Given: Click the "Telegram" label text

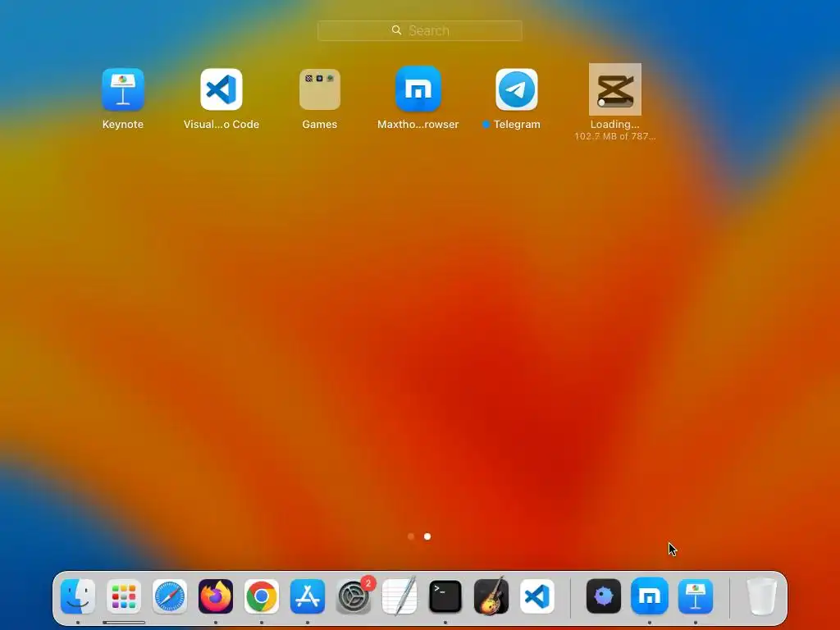Looking at the screenshot, I should 517,125.
